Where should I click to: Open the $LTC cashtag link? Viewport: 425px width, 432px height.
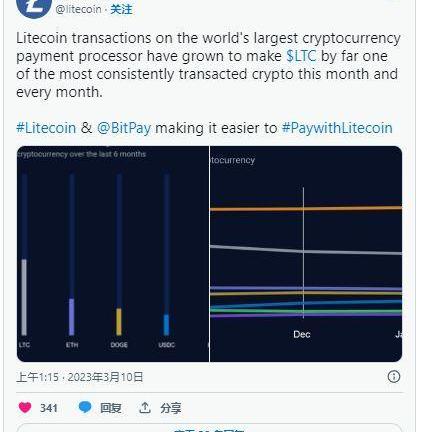(301, 56)
